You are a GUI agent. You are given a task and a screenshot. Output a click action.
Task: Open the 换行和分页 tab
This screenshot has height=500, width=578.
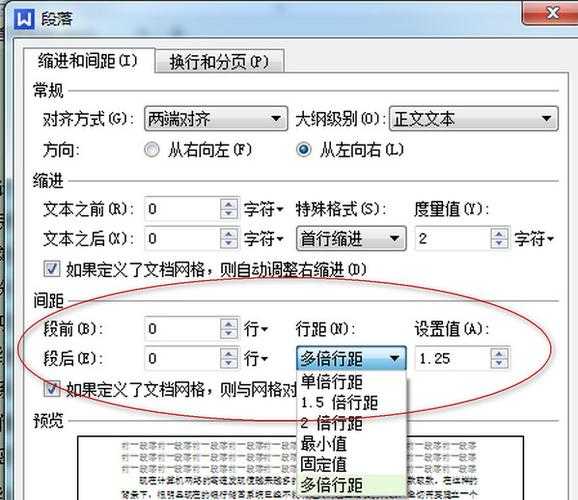click(x=219, y=61)
